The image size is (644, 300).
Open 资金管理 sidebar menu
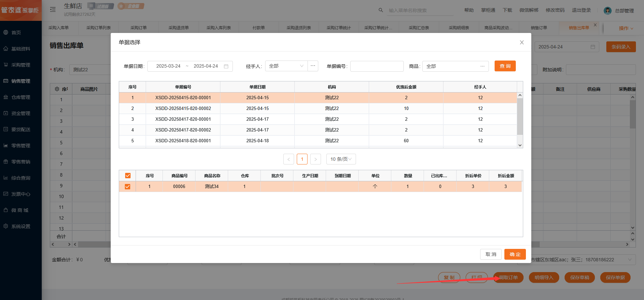pyautogui.click(x=21, y=113)
